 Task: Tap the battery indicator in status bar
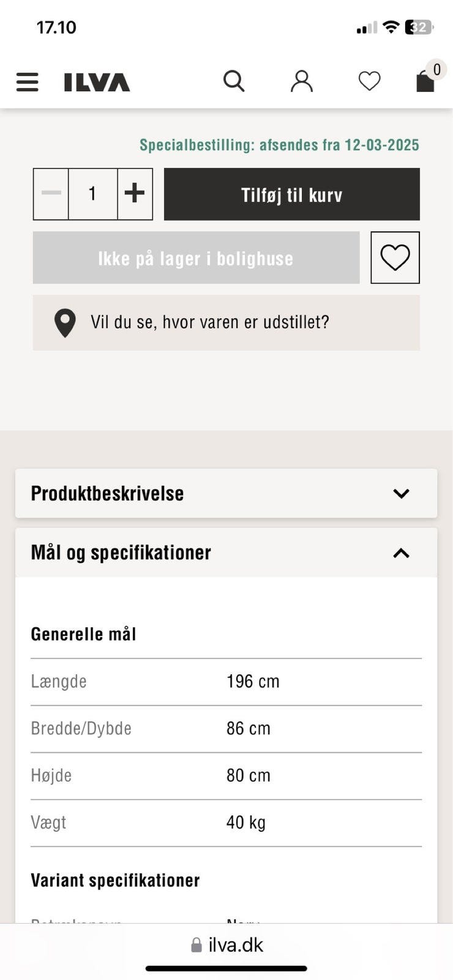tap(419, 28)
